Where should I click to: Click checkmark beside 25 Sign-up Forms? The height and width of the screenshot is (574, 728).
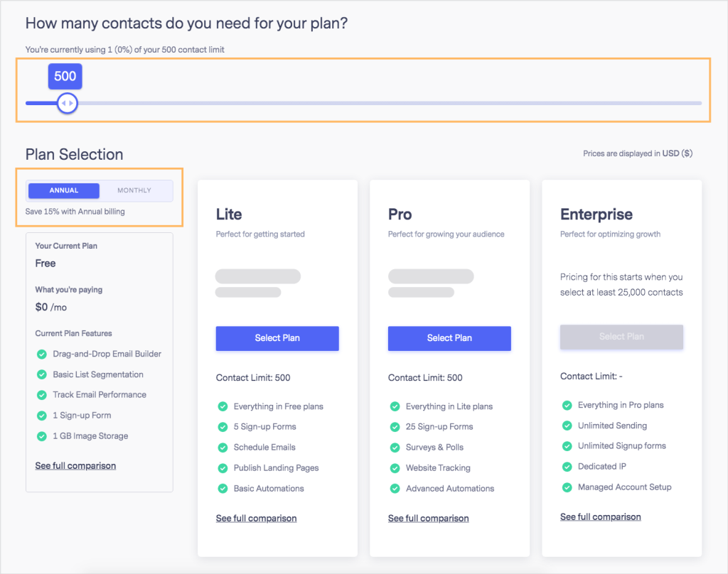click(395, 427)
